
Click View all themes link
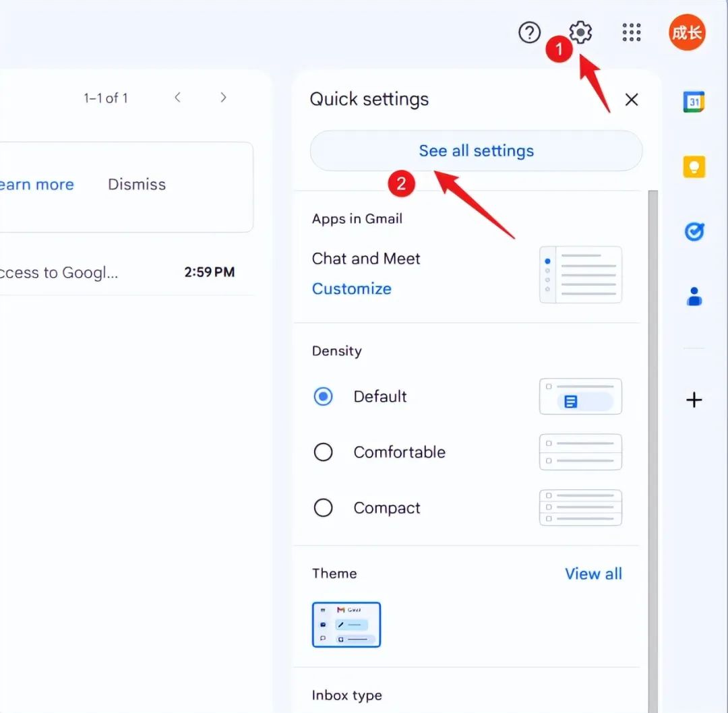click(x=593, y=573)
